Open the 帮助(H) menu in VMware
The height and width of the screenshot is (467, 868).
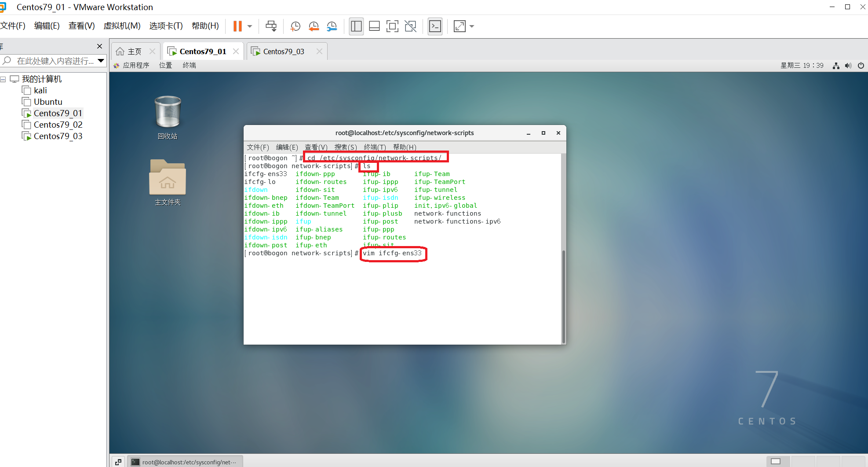[205, 26]
